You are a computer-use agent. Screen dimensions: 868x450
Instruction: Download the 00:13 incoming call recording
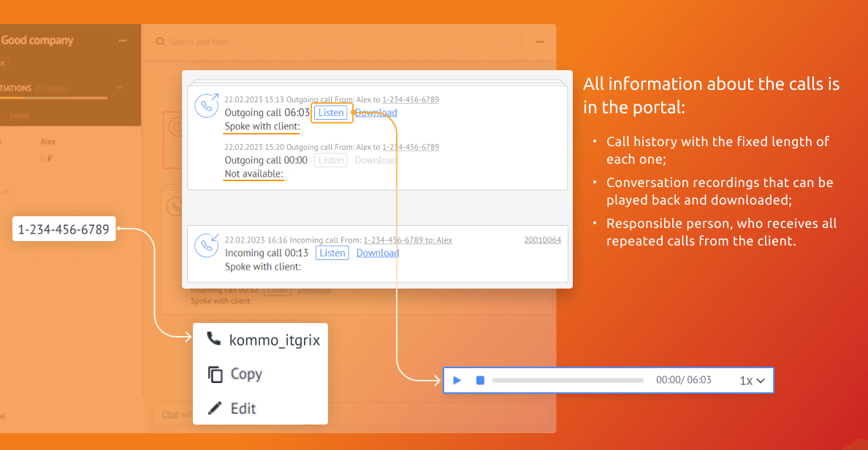pos(378,253)
